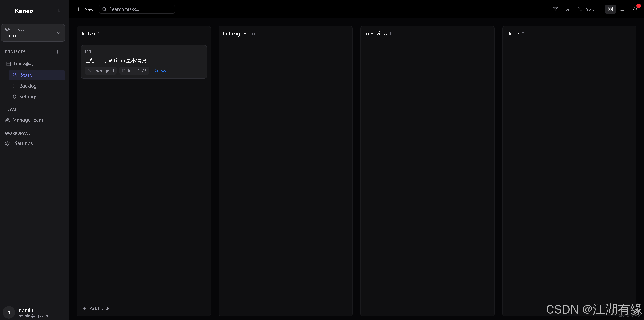Click Add task in To Do column

click(96, 309)
